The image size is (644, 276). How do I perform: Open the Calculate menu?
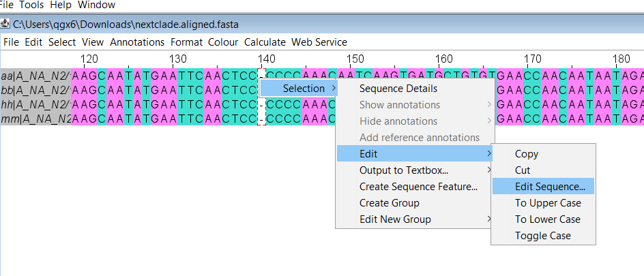265,42
